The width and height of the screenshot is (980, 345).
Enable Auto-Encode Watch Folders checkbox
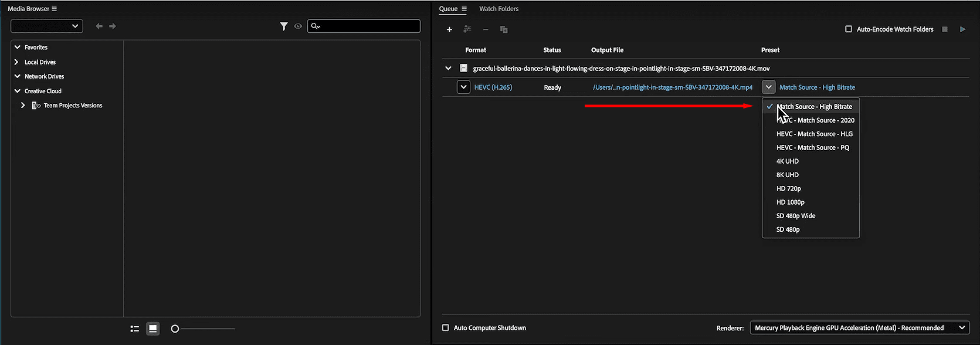click(x=849, y=29)
